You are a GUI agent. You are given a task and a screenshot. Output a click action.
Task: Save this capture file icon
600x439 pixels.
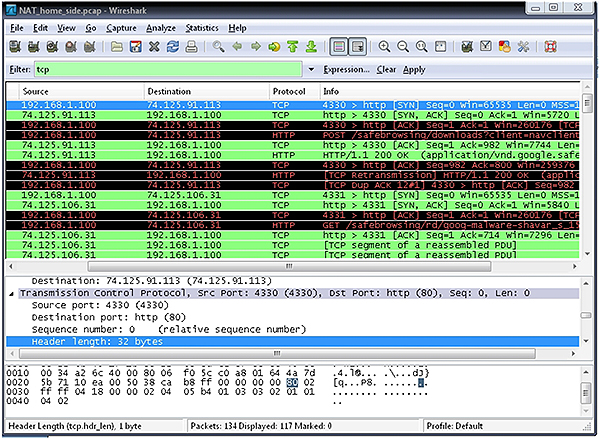tap(135, 47)
